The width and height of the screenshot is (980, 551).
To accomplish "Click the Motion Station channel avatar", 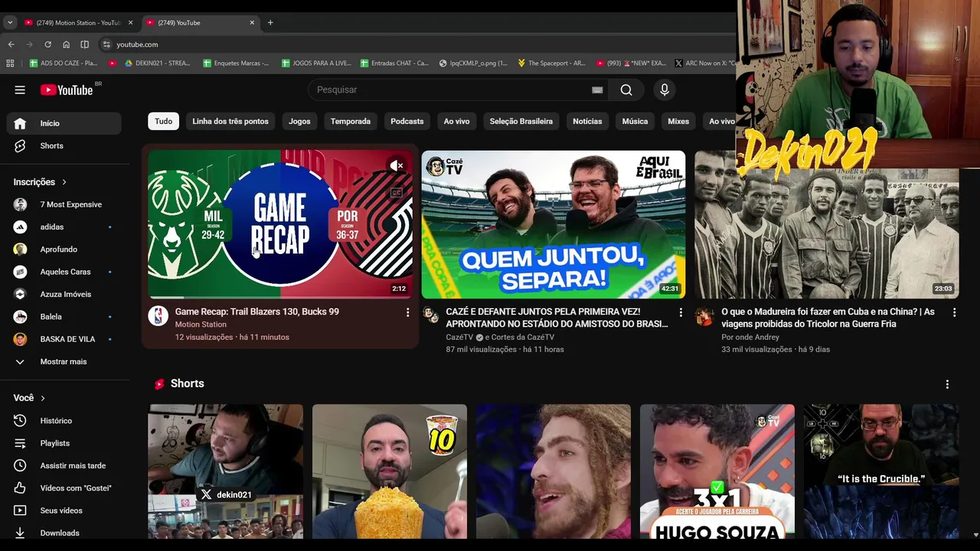I will pos(158,316).
